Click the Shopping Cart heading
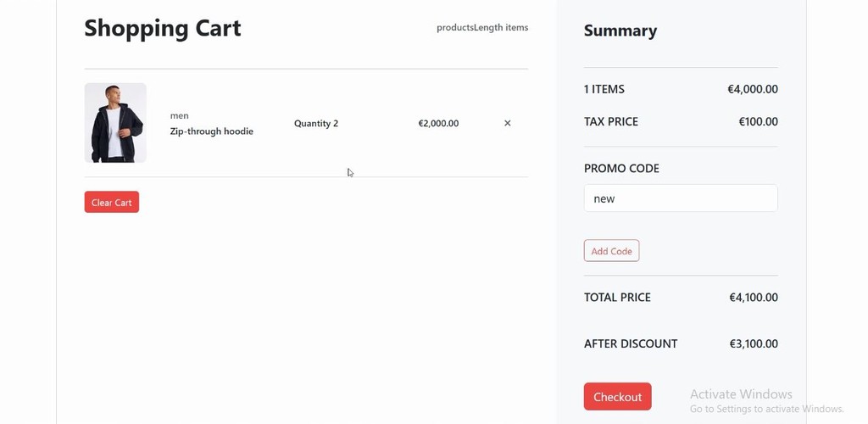 coord(163,28)
